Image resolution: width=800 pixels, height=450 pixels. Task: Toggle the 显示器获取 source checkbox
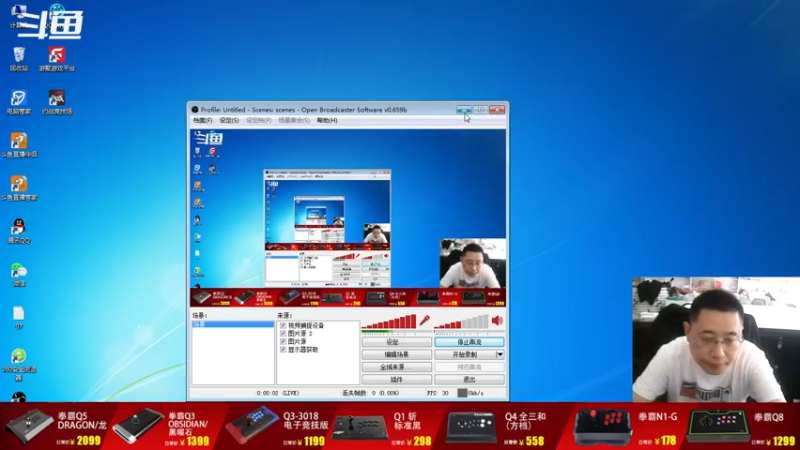pyautogui.click(x=283, y=349)
